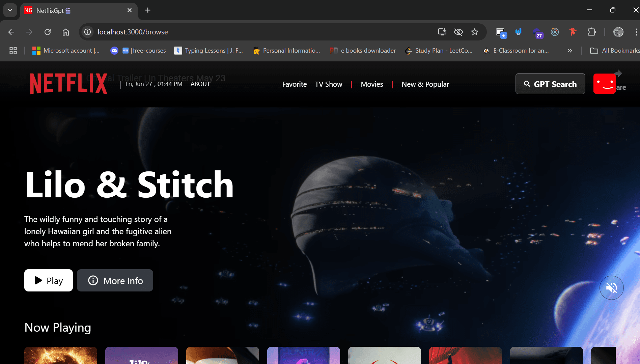
Task: Click the NETFLIX logo
Action: point(68,83)
